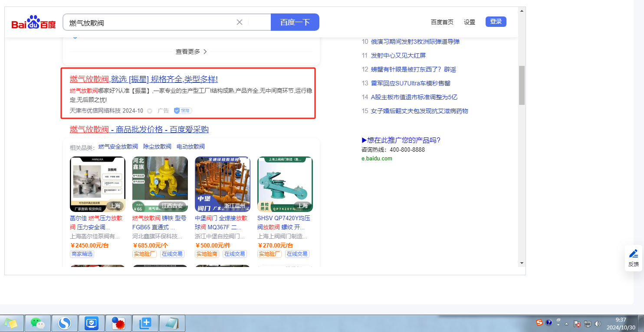Viewport: 644px width, 332px height.
Task: Open the 百度爱采购 wholesale price result link
Action: (139, 129)
